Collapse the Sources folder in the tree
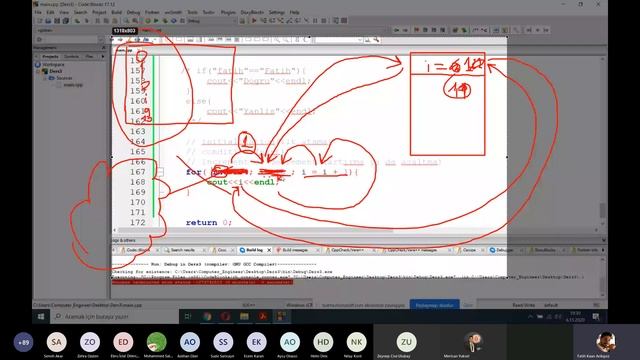Image resolution: width=640 pixels, height=360 pixels. coord(45,78)
